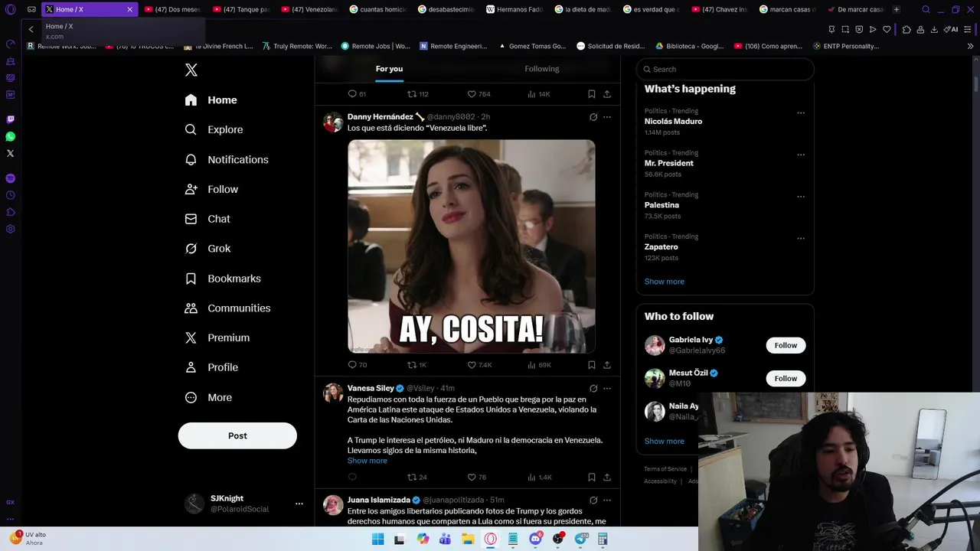
Task: Open more options on Vanesa Siley's post
Action: pos(607,388)
